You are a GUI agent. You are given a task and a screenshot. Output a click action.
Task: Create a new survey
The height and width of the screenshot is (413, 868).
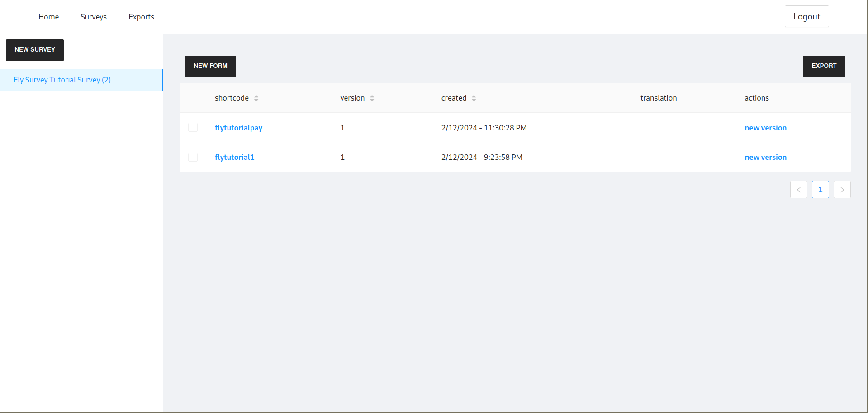(x=35, y=50)
